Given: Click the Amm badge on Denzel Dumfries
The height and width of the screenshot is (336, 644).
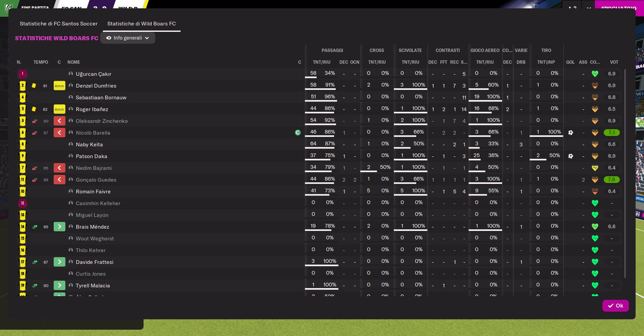Looking at the screenshot, I should pyautogui.click(x=59, y=86).
